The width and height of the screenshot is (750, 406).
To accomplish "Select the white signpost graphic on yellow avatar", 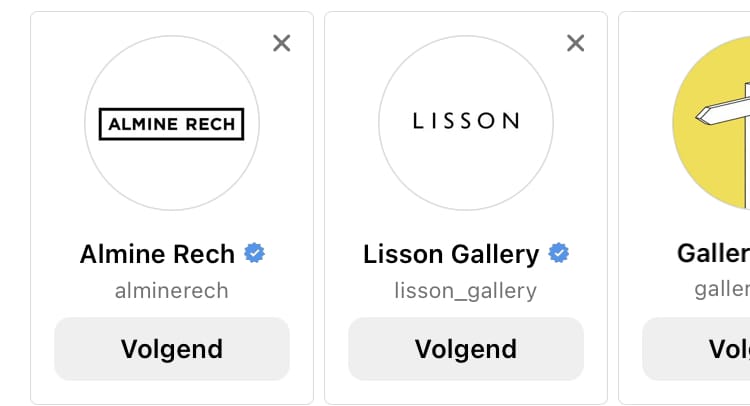I will coord(722,112).
